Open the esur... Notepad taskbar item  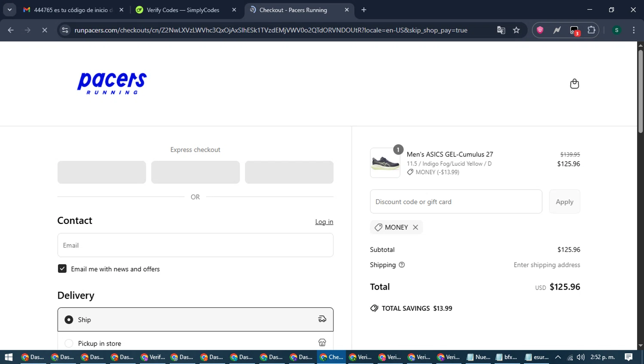(x=537, y=357)
